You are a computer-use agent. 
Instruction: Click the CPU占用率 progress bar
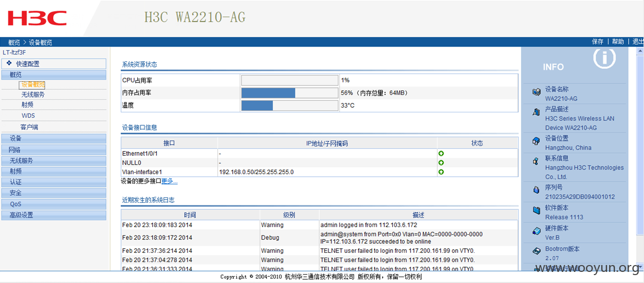[290, 80]
